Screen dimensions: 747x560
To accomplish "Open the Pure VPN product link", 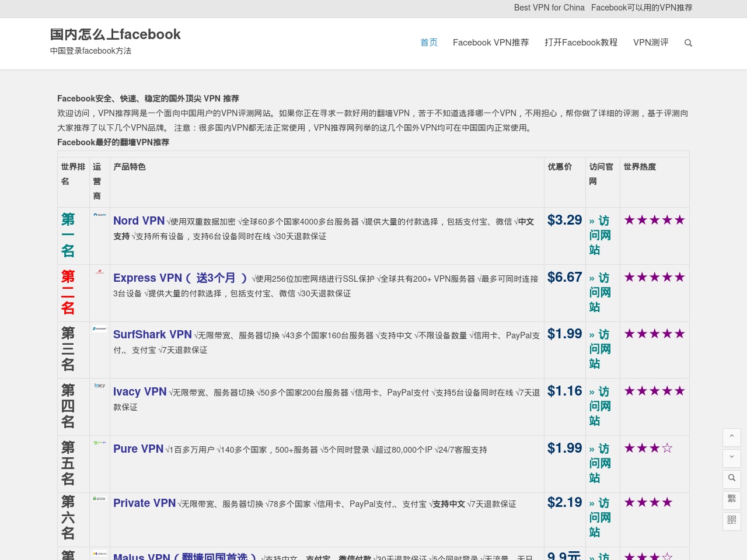I will click(x=138, y=449).
